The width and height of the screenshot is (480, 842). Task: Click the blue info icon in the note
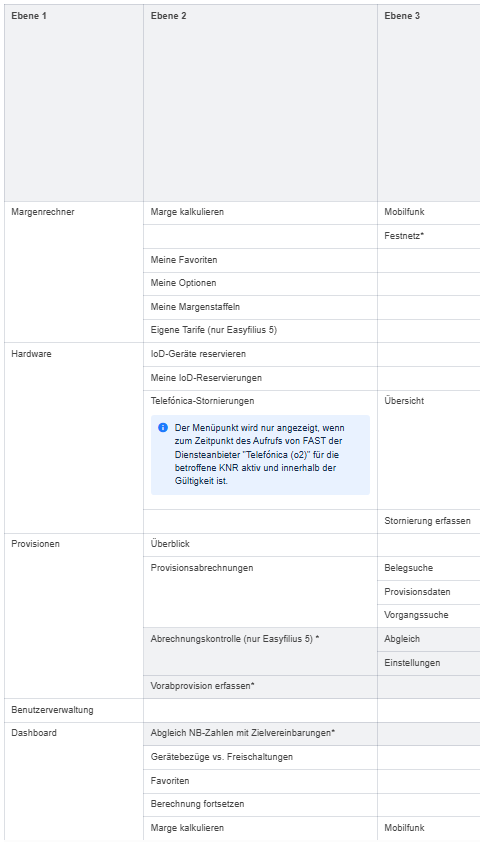pyautogui.click(x=163, y=428)
